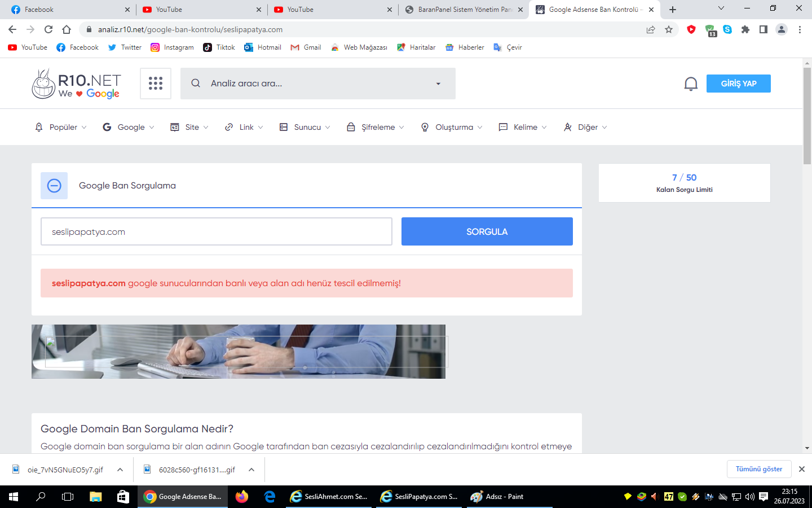Screen dimensions: 812x508
Task: Go back to the previous page
Action: 12,29
